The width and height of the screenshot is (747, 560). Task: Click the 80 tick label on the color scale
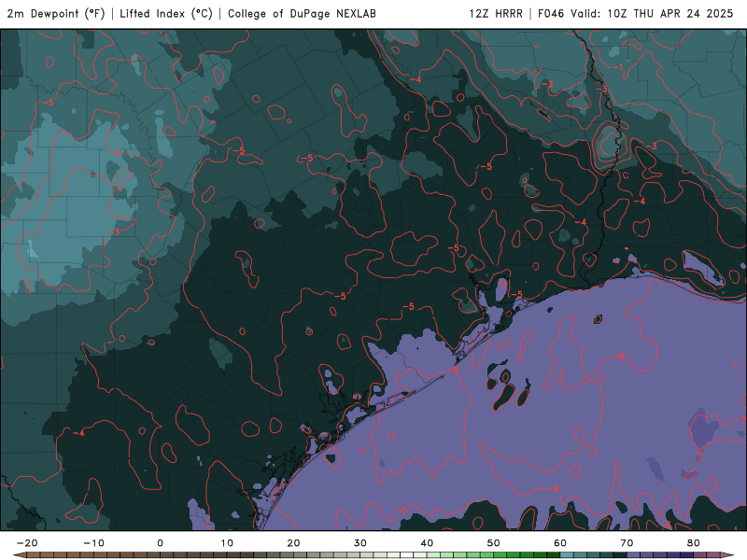pos(694,543)
